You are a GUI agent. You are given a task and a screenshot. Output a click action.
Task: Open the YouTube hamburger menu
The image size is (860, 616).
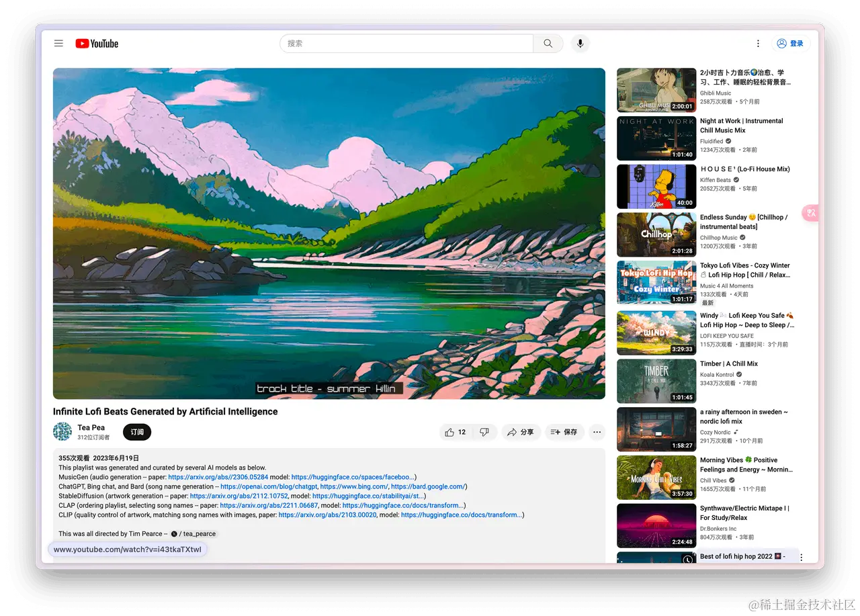click(58, 43)
